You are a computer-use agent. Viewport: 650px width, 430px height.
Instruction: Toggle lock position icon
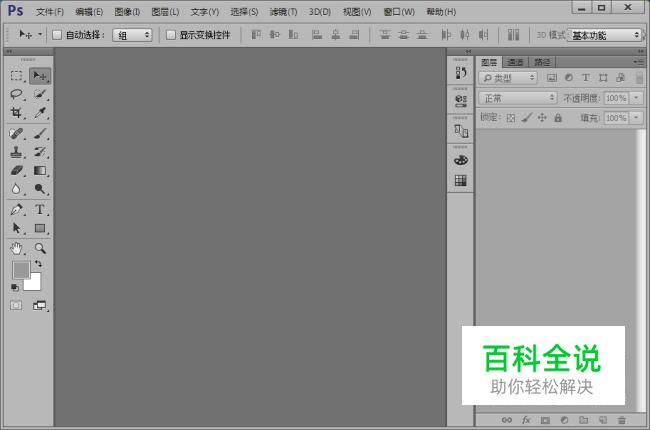[x=542, y=118]
